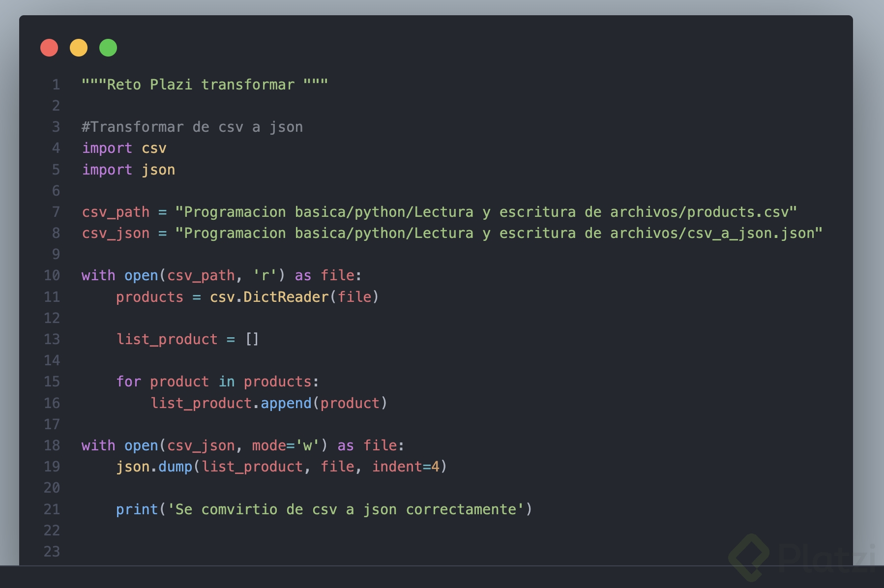Viewport: 884px width, 588px height.
Task: Click line number 10 in the gutter
Action: tap(52, 275)
